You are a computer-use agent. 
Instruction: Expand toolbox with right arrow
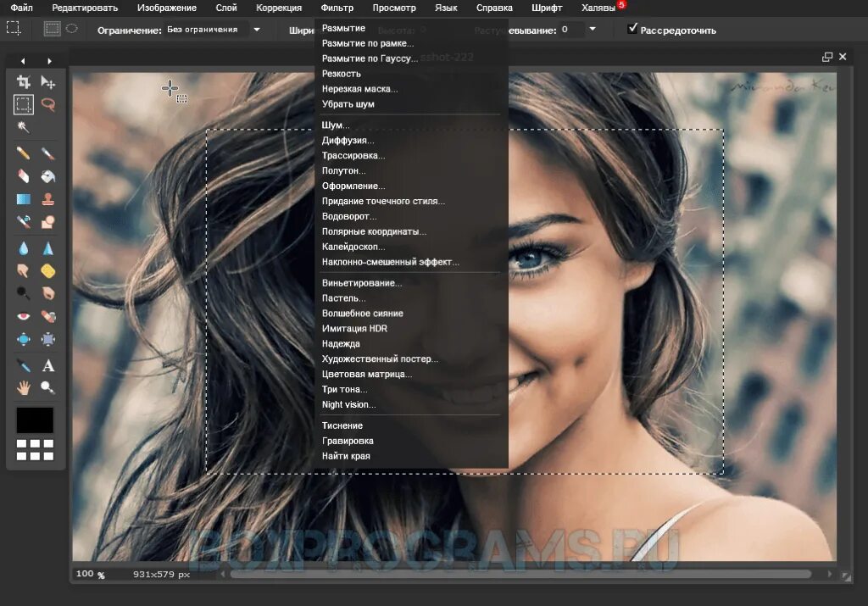coord(49,61)
